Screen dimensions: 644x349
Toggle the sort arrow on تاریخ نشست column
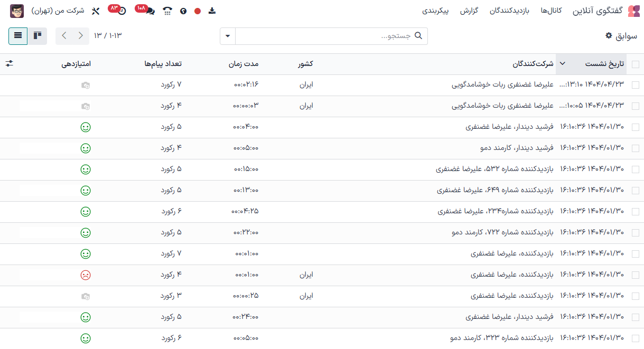coord(563,64)
